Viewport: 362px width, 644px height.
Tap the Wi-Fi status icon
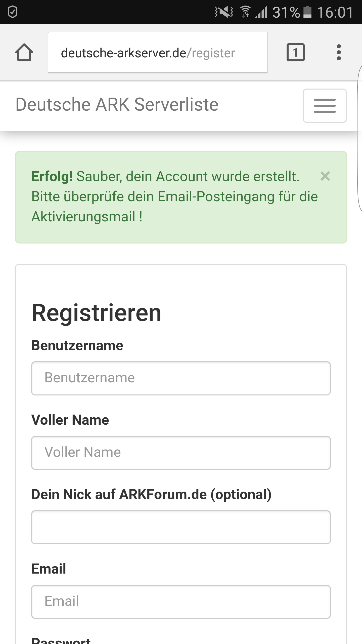click(245, 12)
